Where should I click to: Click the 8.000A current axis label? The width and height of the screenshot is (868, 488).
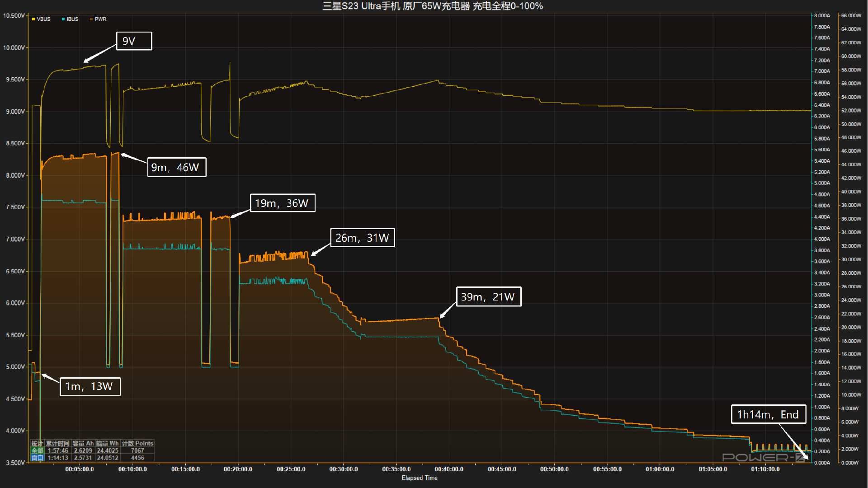point(822,15)
